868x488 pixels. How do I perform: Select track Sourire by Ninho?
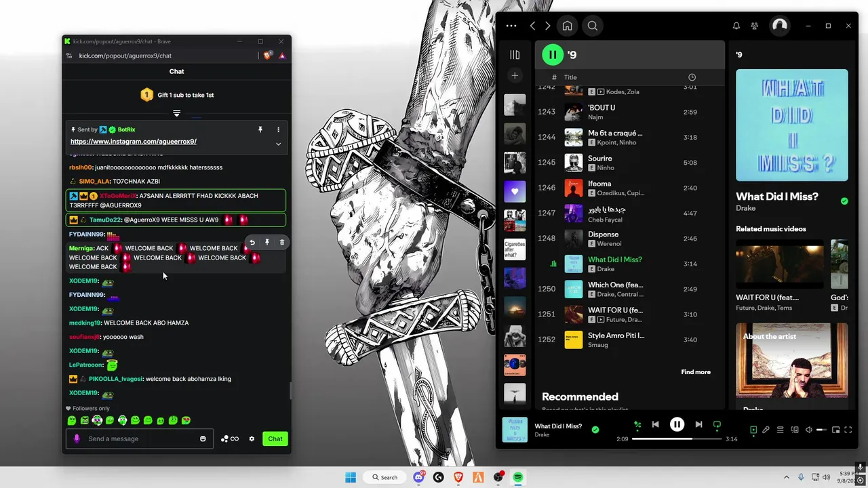pyautogui.click(x=629, y=163)
